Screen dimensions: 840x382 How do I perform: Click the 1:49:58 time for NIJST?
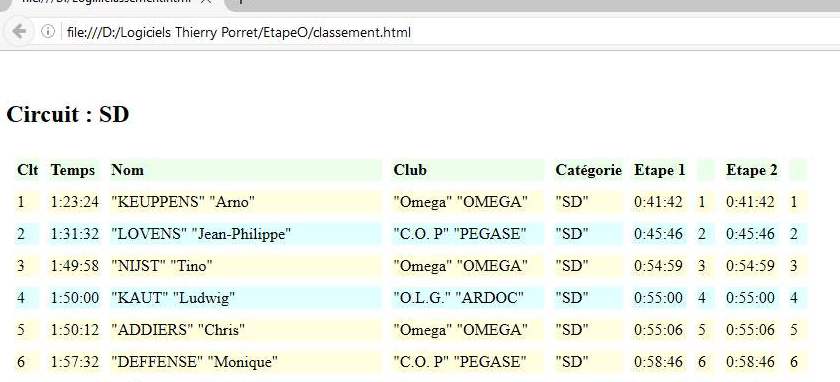(74, 266)
